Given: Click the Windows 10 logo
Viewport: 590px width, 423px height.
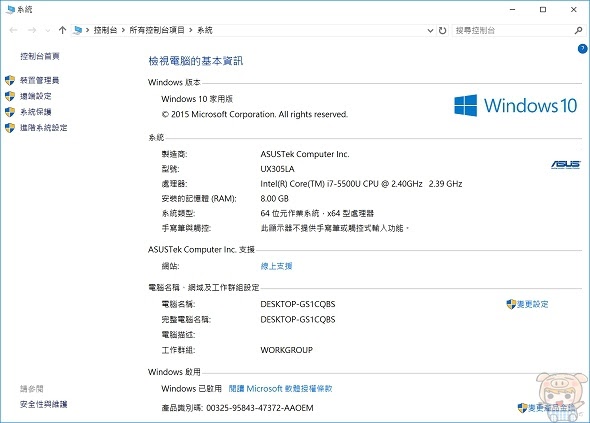Looking at the screenshot, I should 515,105.
